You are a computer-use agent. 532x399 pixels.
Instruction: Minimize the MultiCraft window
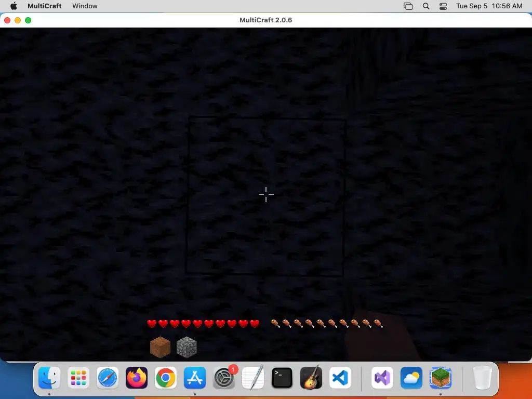(x=18, y=20)
